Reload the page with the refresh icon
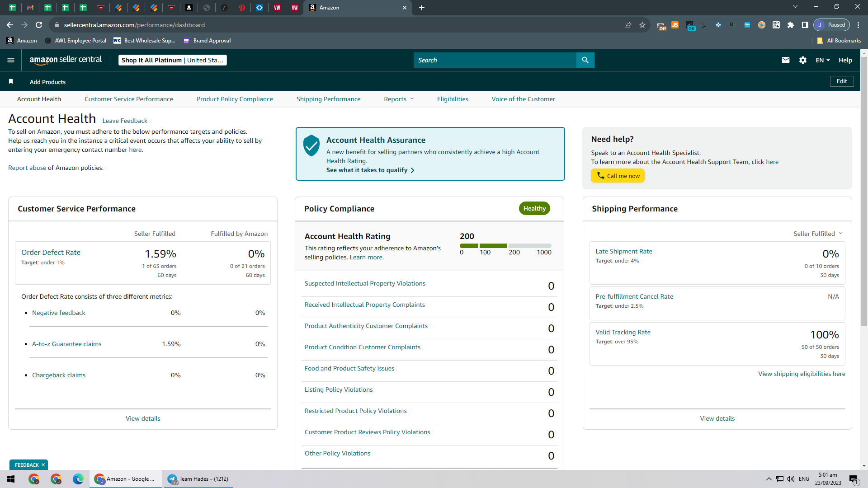868x488 pixels. [x=39, y=25]
